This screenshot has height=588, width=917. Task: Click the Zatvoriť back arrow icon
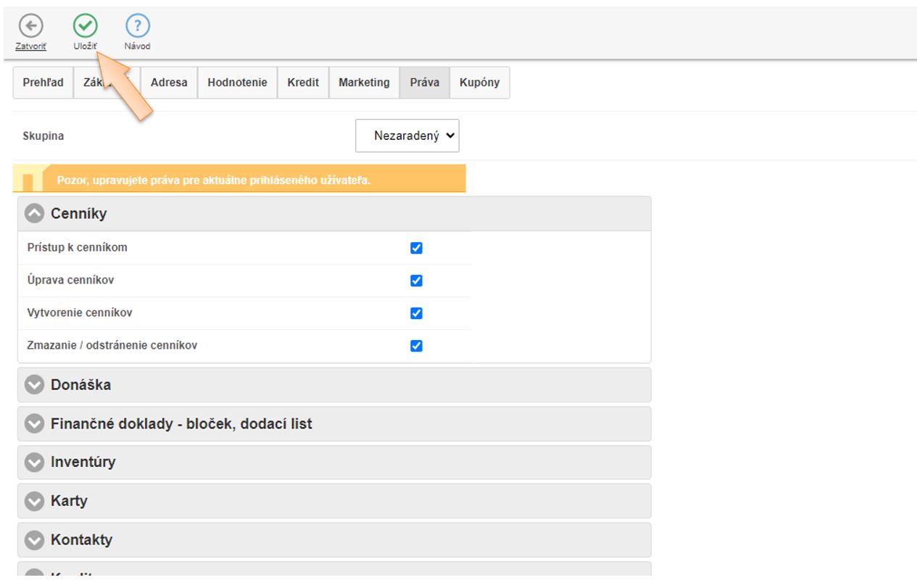30,27
